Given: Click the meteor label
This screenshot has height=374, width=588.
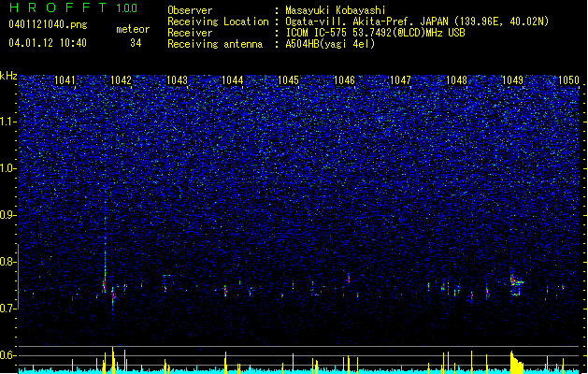Looking at the screenshot, I should click(x=133, y=29).
